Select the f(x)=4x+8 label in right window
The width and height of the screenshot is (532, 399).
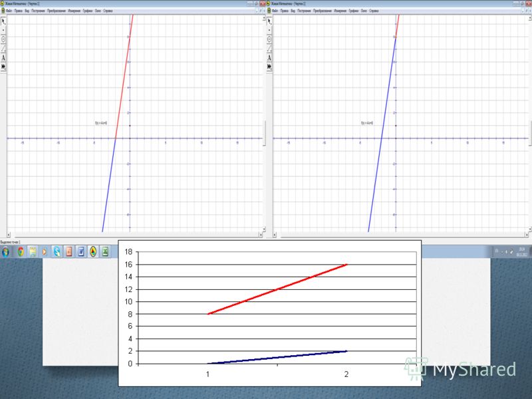tap(367, 123)
